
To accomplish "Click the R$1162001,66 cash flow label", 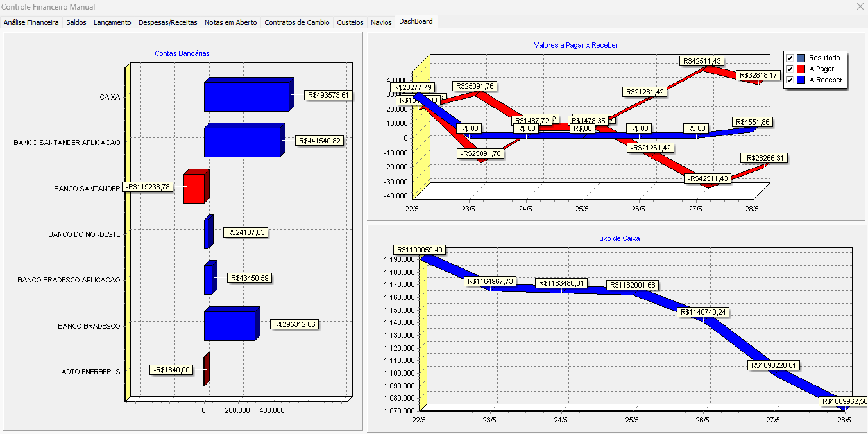I will [x=633, y=285].
